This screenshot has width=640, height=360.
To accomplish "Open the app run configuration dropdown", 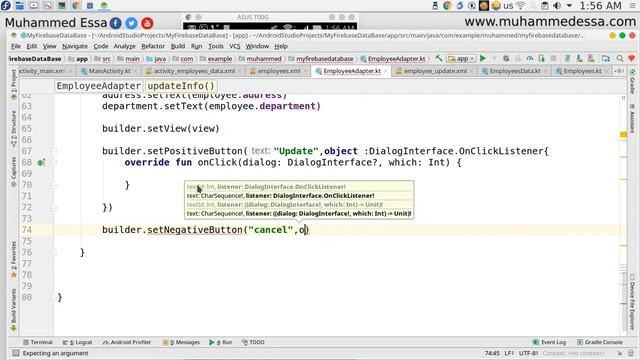I will click(x=462, y=59).
